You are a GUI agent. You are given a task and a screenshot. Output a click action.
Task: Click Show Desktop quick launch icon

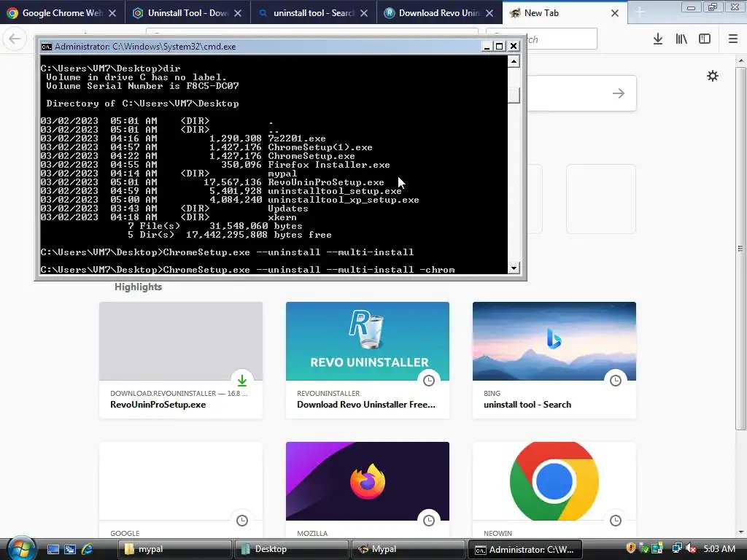point(53,550)
